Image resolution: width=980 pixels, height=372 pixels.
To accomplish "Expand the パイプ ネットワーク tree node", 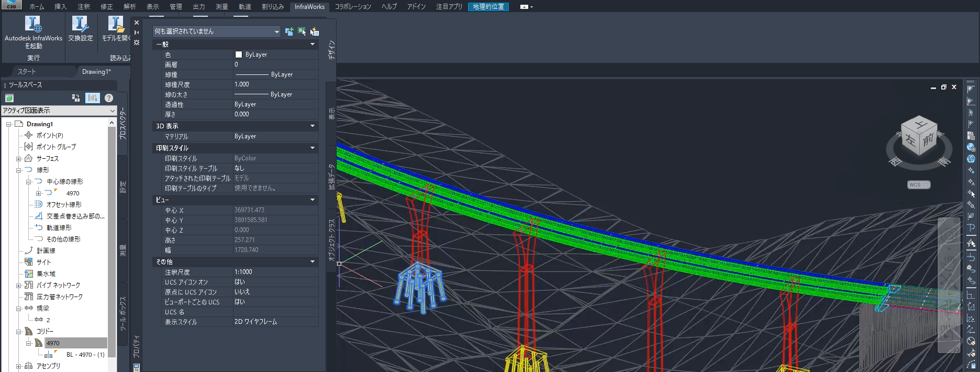I will [x=18, y=286].
